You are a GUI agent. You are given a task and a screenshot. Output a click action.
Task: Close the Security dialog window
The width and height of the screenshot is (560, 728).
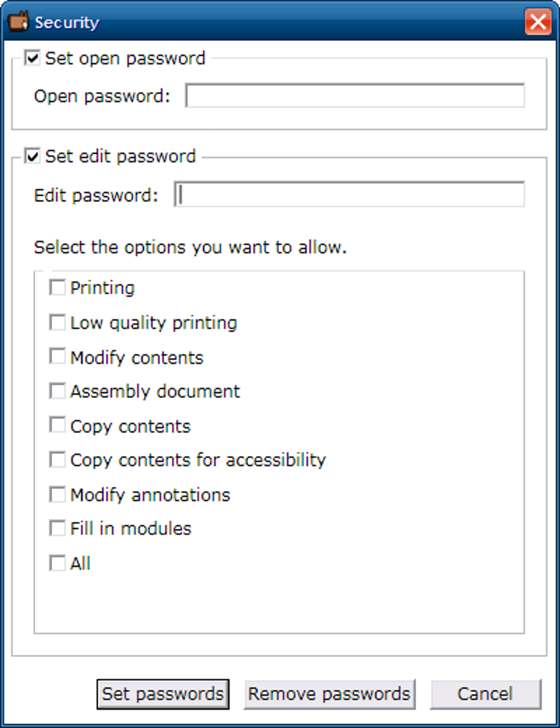(537, 22)
